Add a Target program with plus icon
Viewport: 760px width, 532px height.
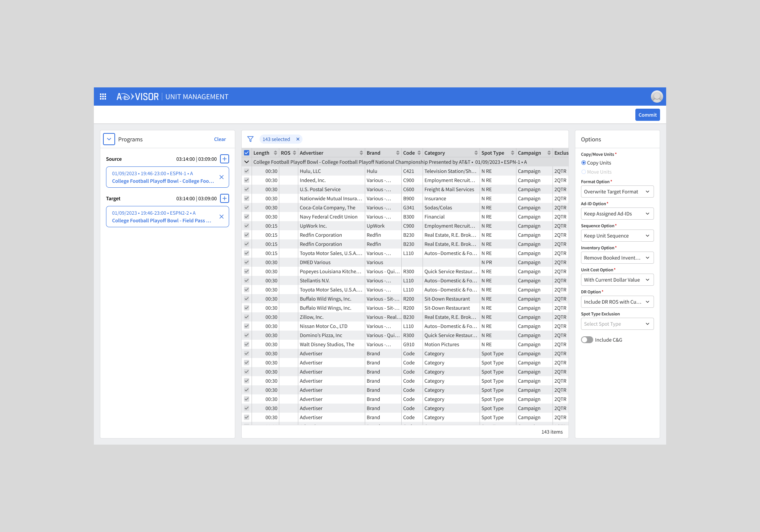point(225,198)
